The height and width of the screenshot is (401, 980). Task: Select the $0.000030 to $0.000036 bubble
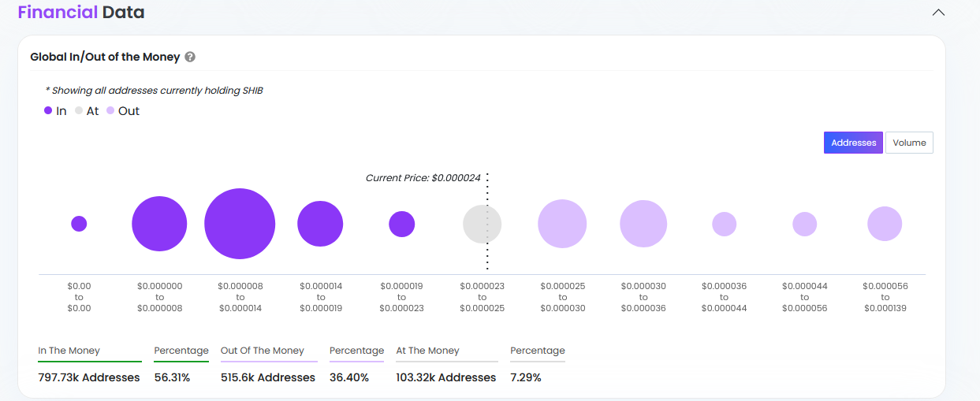[x=643, y=224]
